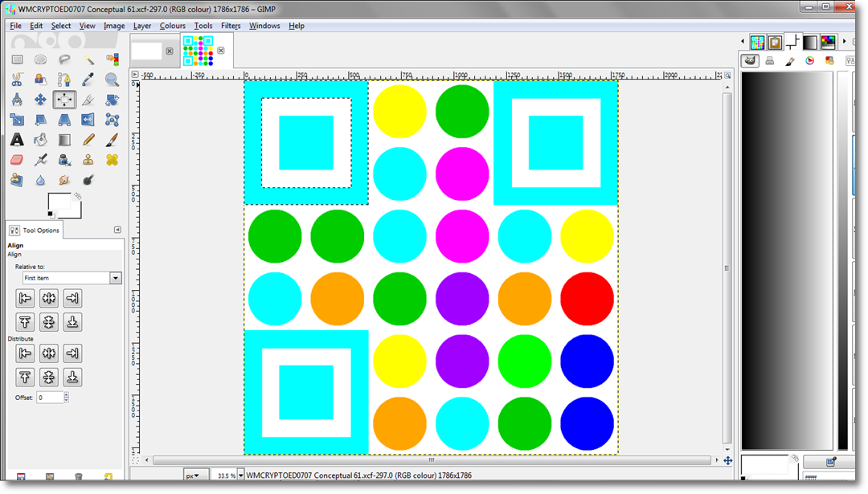Reset colours to default black and white
868x494 pixels.
[x=51, y=214]
